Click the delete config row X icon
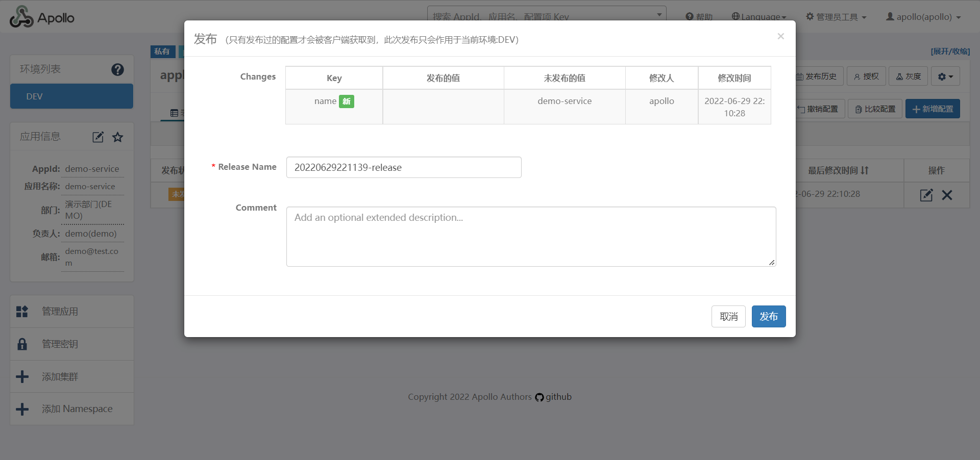Viewport: 980px width, 460px height. coord(947,195)
